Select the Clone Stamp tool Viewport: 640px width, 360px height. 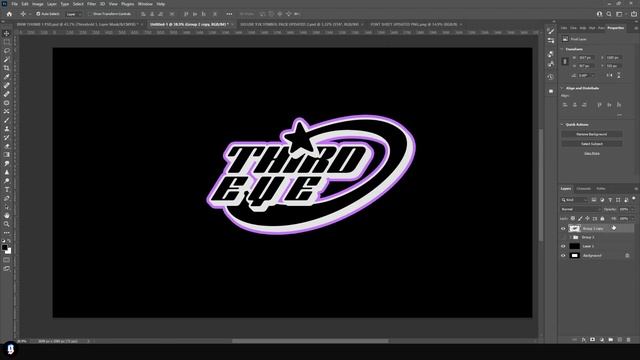click(x=7, y=129)
